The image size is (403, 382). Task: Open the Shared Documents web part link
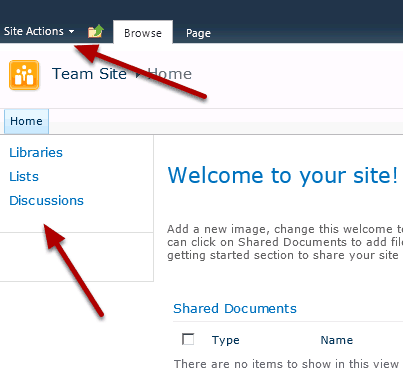click(235, 308)
